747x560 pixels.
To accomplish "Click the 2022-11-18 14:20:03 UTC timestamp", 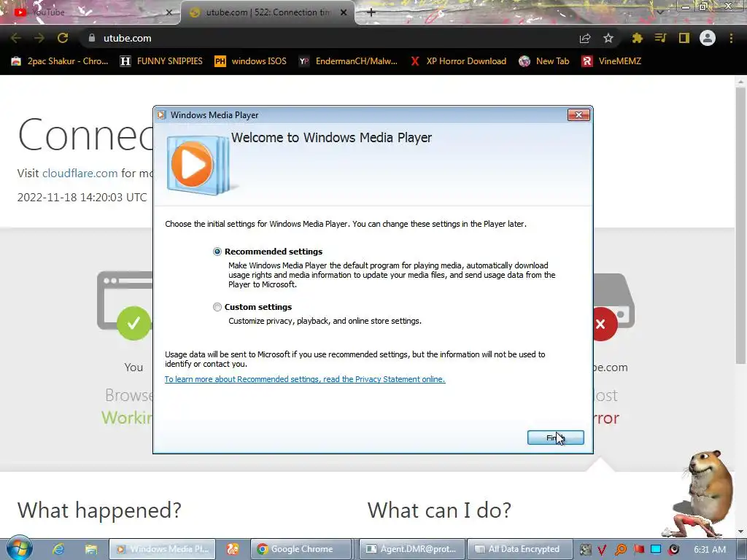I will [x=82, y=197].
